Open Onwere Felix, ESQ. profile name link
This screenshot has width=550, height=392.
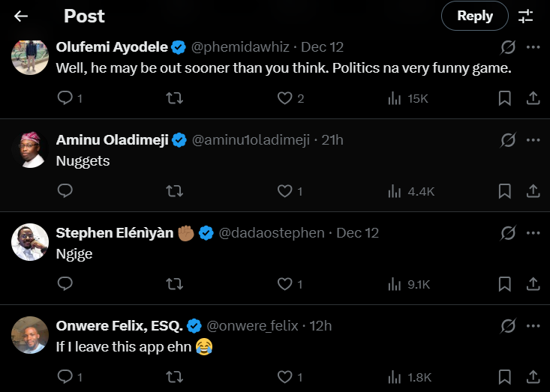coord(119,326)
